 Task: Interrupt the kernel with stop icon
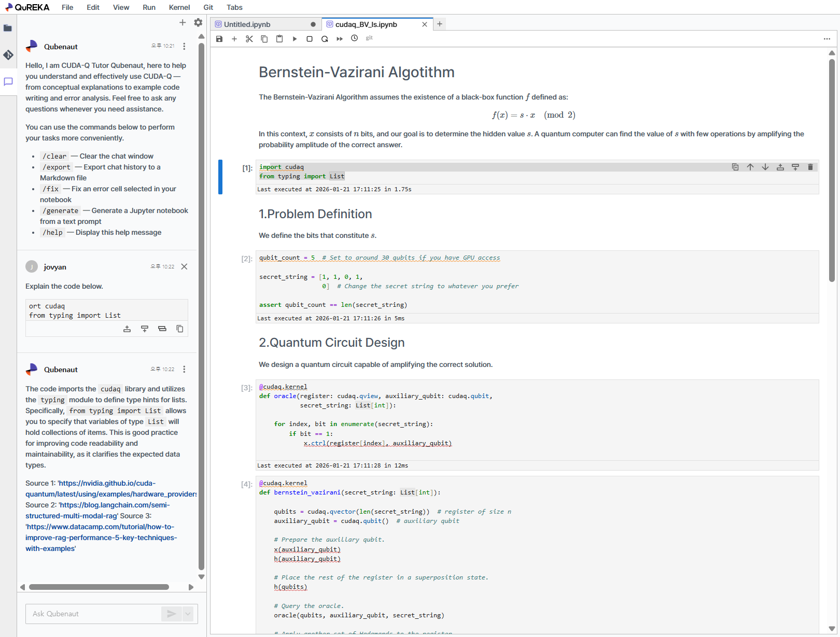coord(310,39)
